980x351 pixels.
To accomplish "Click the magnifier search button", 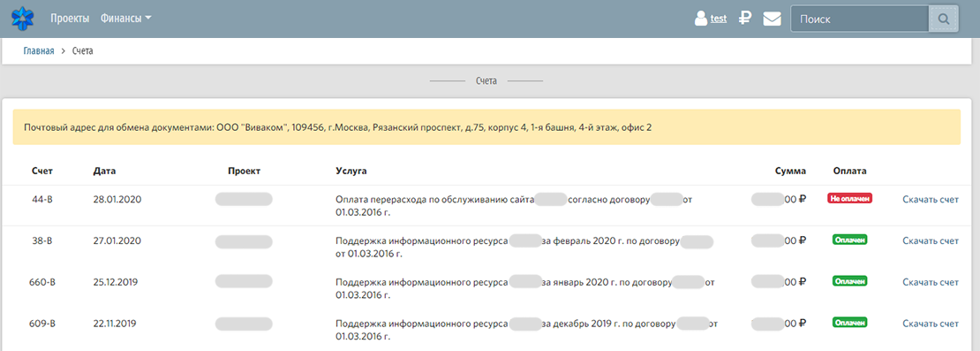I will coord(943,19).
